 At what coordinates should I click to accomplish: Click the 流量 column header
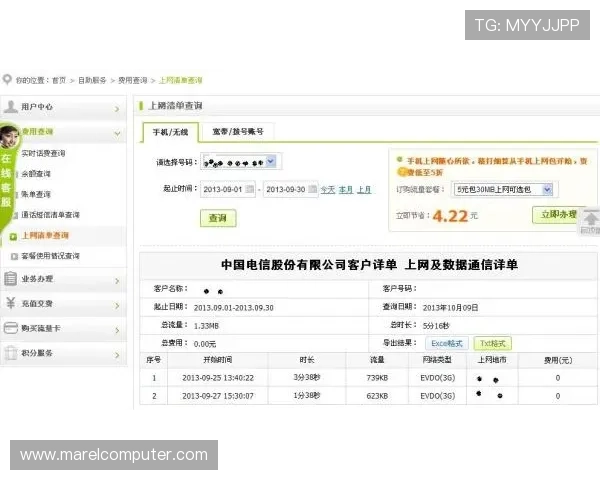(x=377, y=360)
